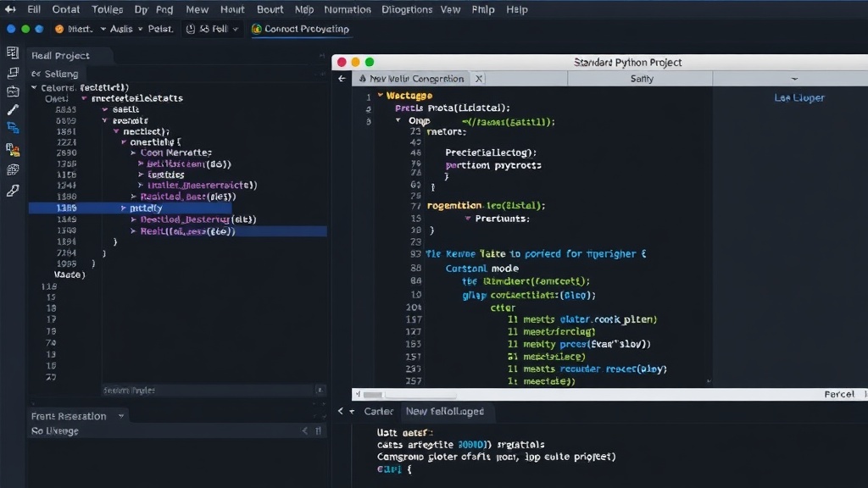Open the 'Eill' menu

point(34,9)
